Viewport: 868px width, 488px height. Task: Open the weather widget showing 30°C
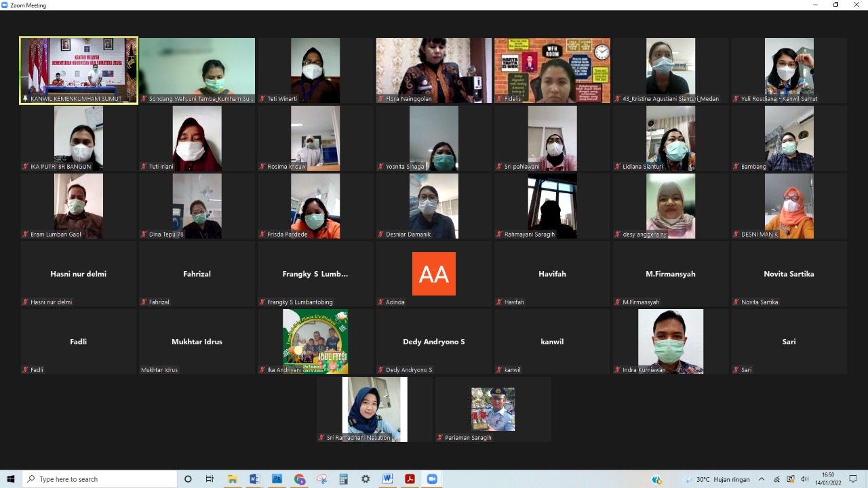tap(717, 479)
